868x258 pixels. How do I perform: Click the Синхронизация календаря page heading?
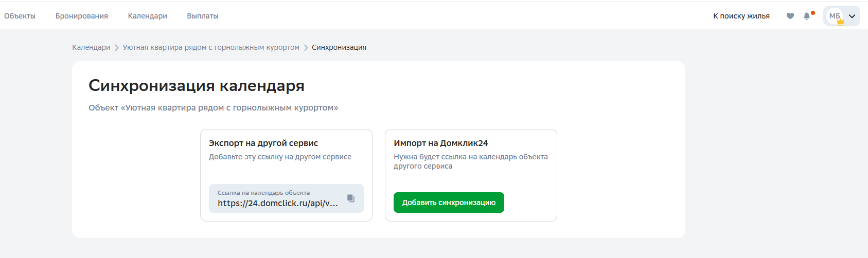click(197, 85)
